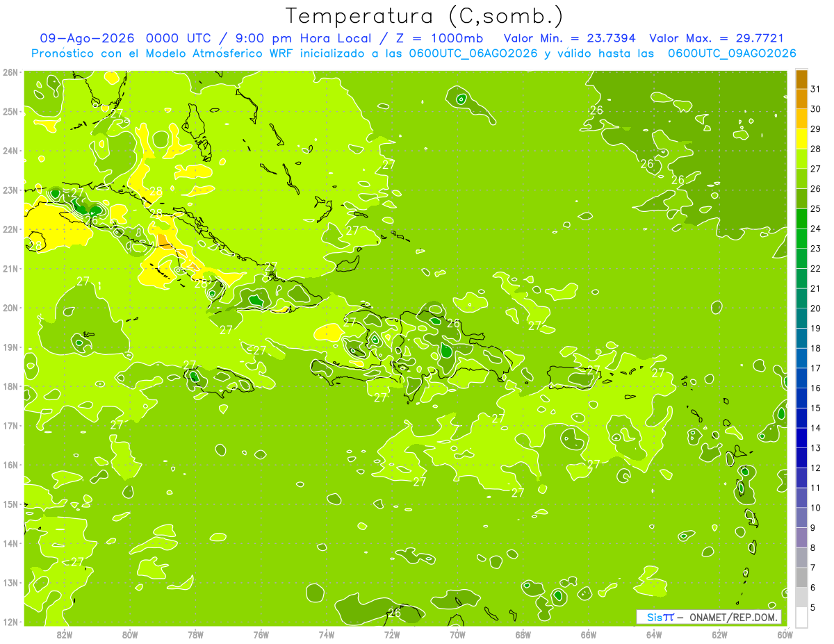Viewport: 834px width, 644px height.
Task: Click the gold legend band between 29 and 30
Action: coord(801,119)
